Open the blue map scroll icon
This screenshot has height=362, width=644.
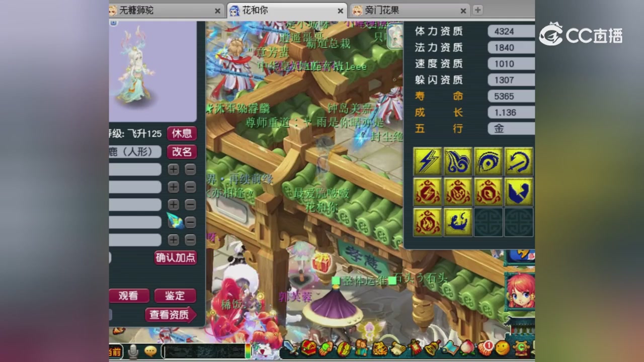coord(450,348)
